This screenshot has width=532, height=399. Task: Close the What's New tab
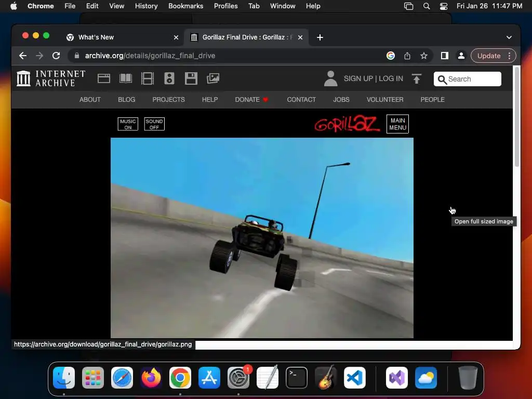coord(176,37)
